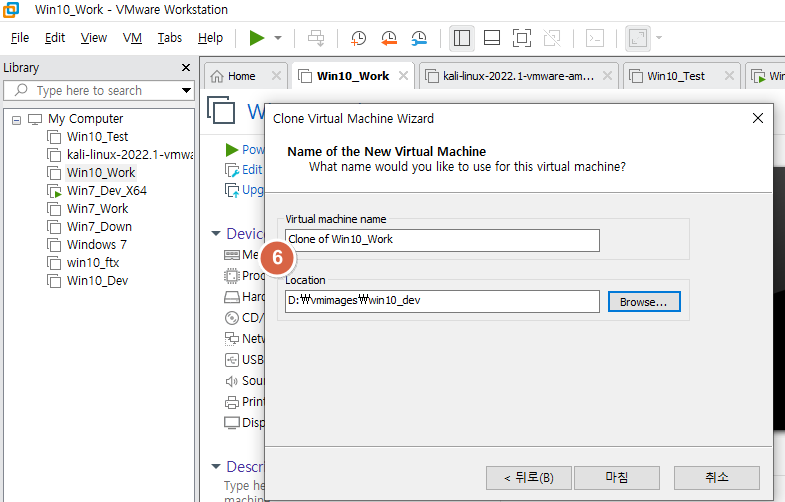The width and height of the screenshot is (785, 502).
Task: Click the Virtual machine name field
Action: pyautogui.click(x=442, y=240)
